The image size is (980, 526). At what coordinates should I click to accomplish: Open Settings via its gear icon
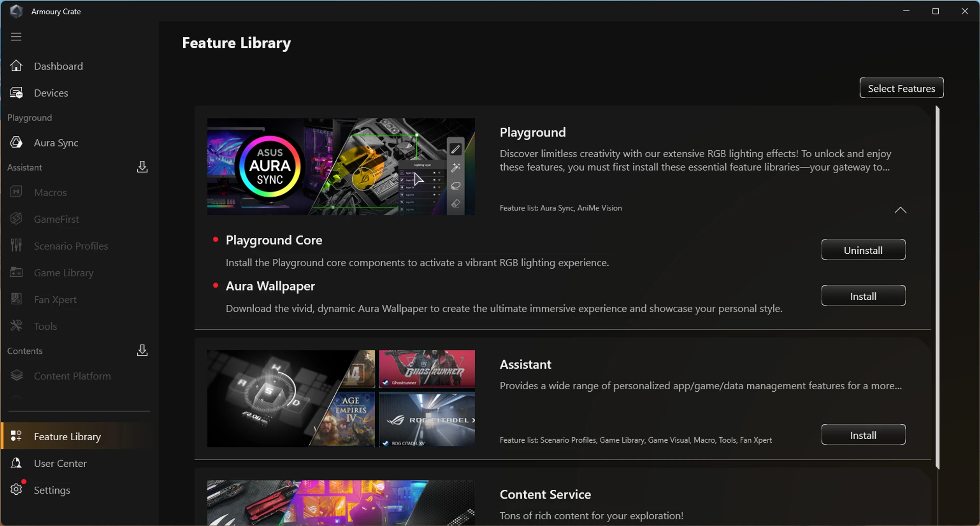(16, 489)
